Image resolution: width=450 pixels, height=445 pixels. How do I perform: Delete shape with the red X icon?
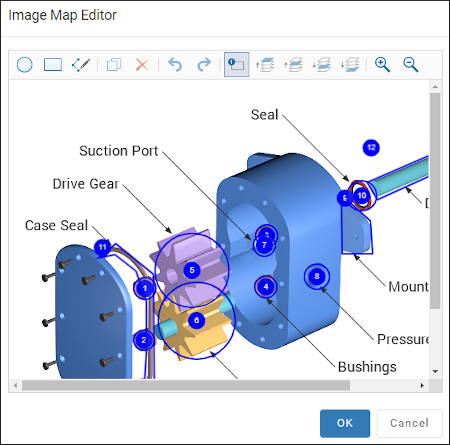pyautogui.click(x=142, y=64)
